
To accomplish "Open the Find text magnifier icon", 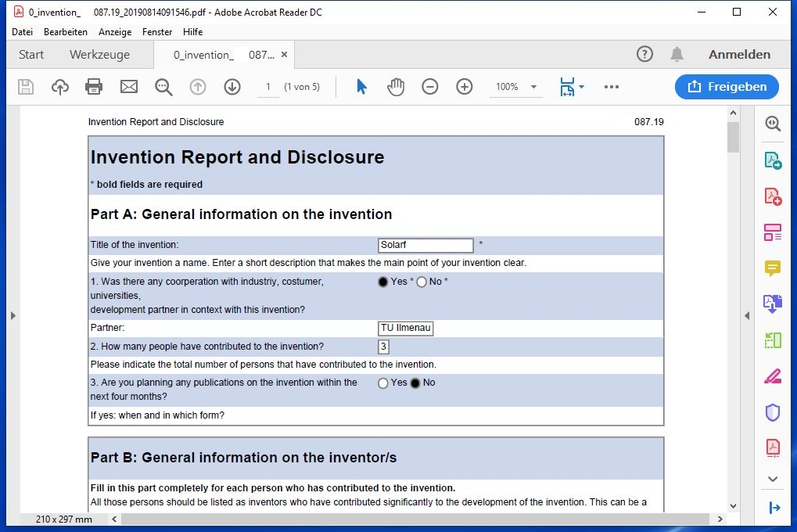I will pos(163,87).
